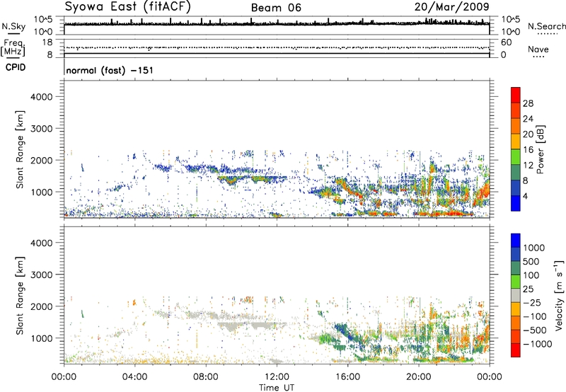Select the orange 20-24 dB Power segment
The image size is (566, 392).
tap(516, 126)
